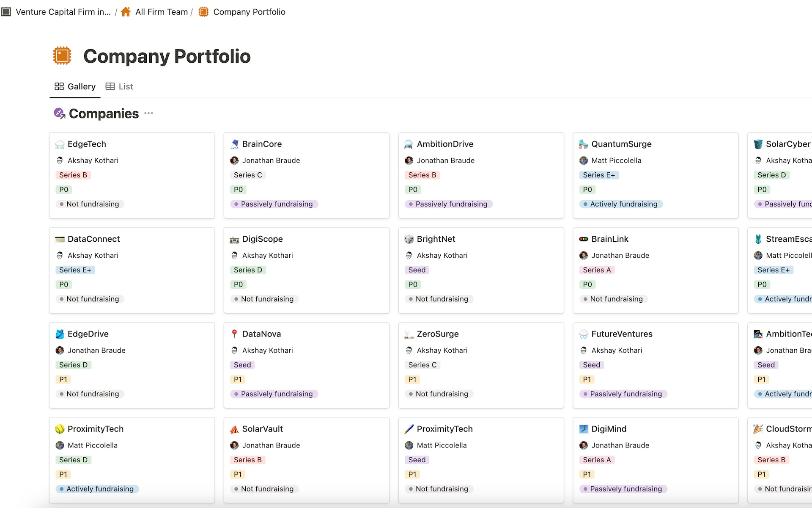
Task: Switch to the Gallery view tab
Action: (75, 86)
